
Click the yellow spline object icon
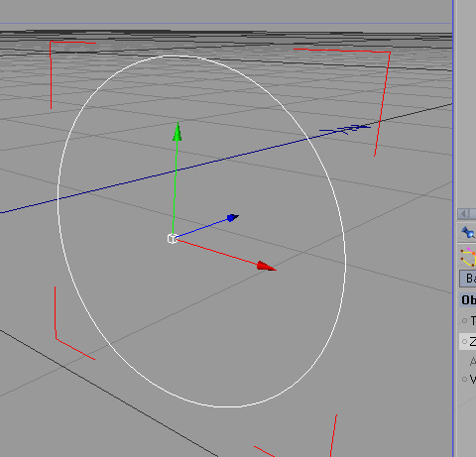pos(468,257)
